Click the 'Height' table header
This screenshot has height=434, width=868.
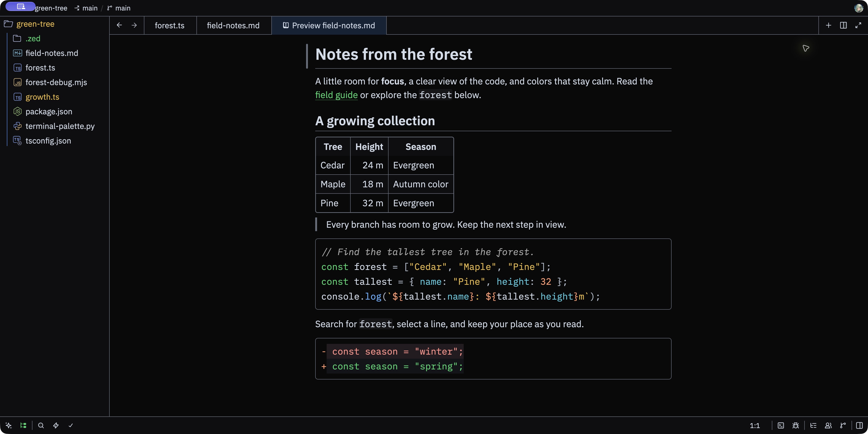pos(369,147)
